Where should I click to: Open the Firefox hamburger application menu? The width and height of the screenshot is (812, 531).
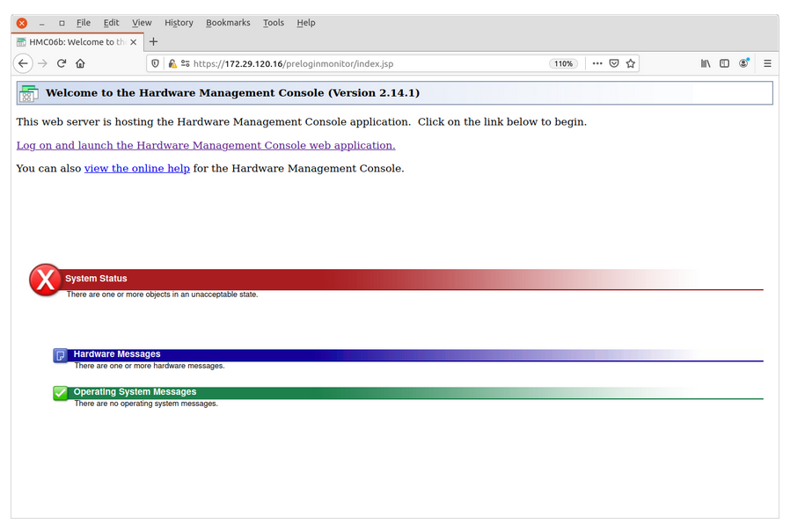tap(767, 63)
